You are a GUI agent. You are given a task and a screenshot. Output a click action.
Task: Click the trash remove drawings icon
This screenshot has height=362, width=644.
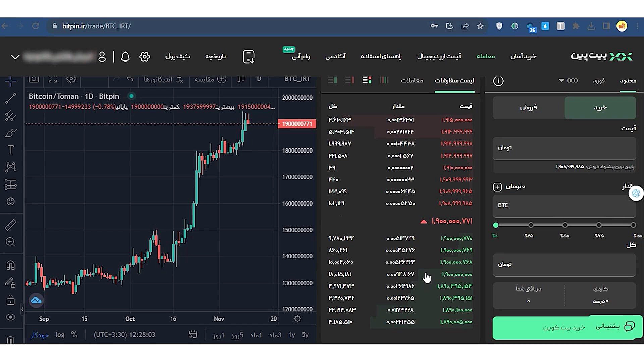pos(11,340)
